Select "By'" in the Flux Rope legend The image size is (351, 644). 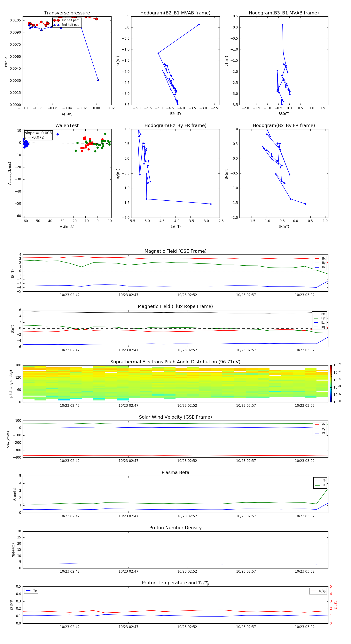coord(320,318)
